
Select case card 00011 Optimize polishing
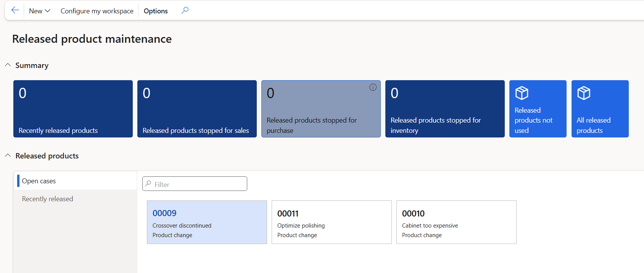point(332,222)
